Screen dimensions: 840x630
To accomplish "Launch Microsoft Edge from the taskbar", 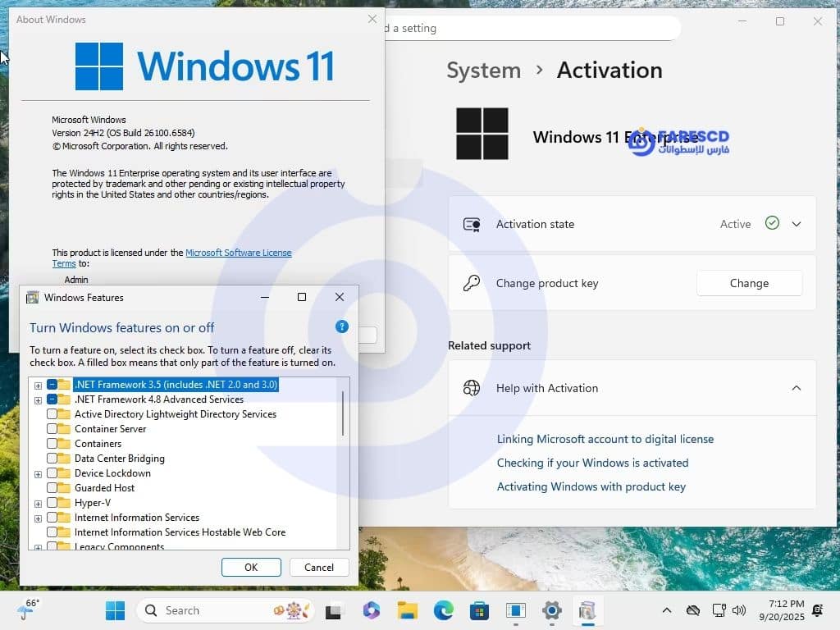I will coord(444,610).
